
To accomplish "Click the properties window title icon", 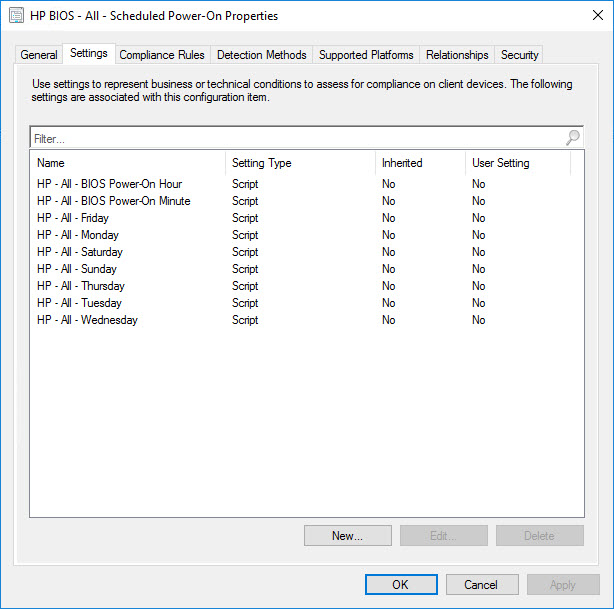I will tap(16, 16).
